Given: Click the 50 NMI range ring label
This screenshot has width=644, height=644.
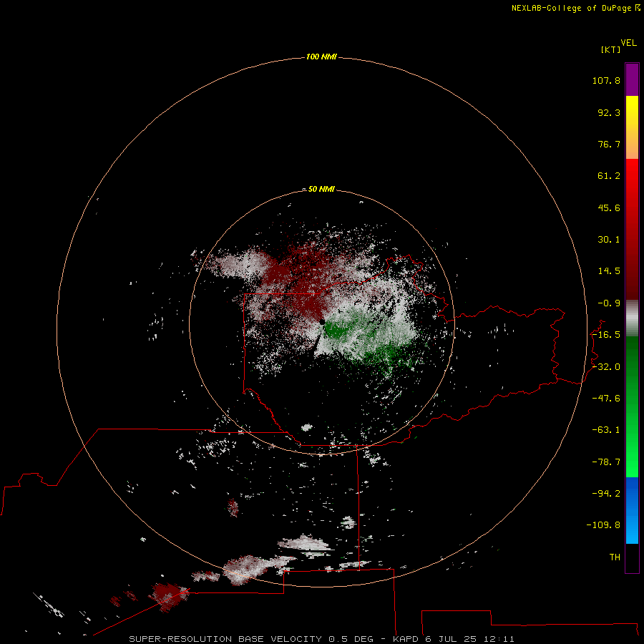Looking at the screenshot, I should pyautogui.click(x=321, y=189).
